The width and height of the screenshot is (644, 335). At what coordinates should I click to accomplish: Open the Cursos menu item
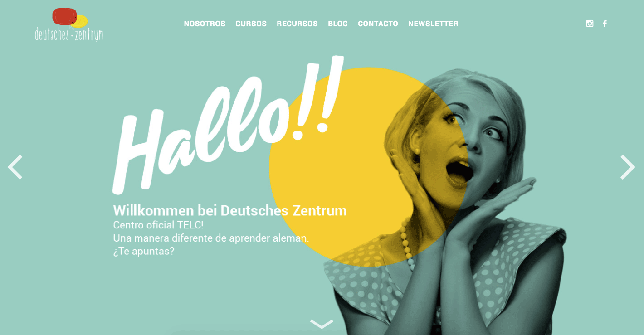(251, 24)
